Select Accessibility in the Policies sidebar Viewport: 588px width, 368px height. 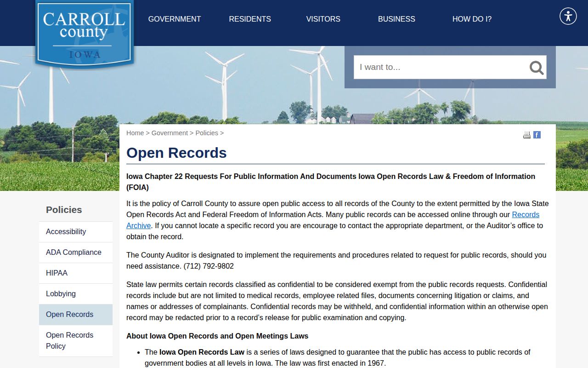[x=76, y=232]
